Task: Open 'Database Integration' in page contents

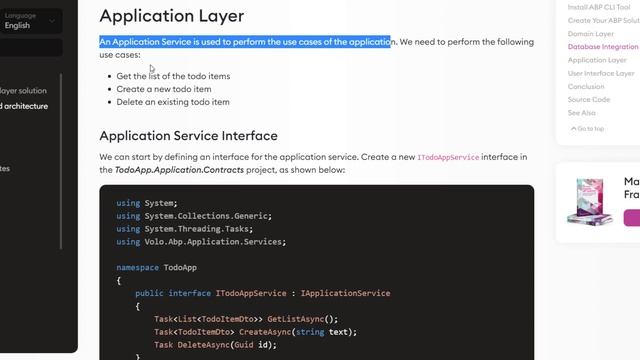Action: 603,47
